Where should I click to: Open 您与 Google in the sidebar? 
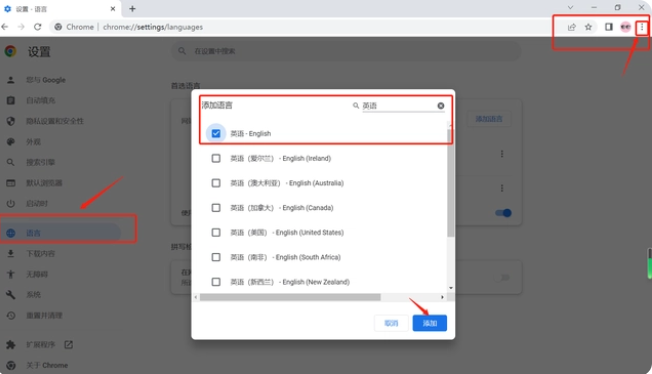point(46,80)
